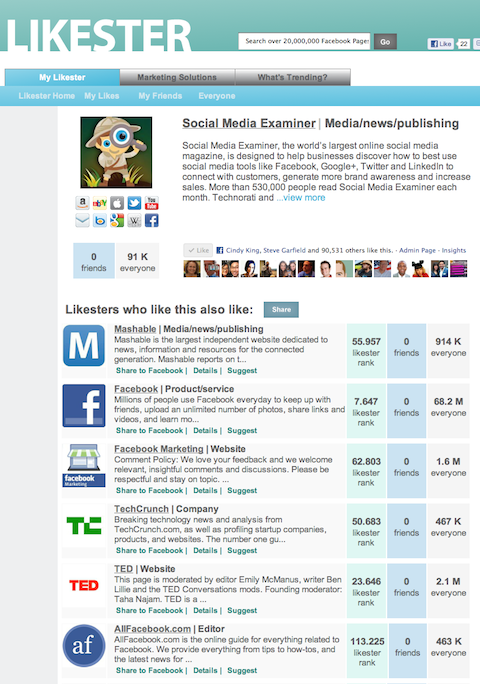480x684 pixels.
Task: Select My Friends in the sub-navigation
Action: click(160, 96)
